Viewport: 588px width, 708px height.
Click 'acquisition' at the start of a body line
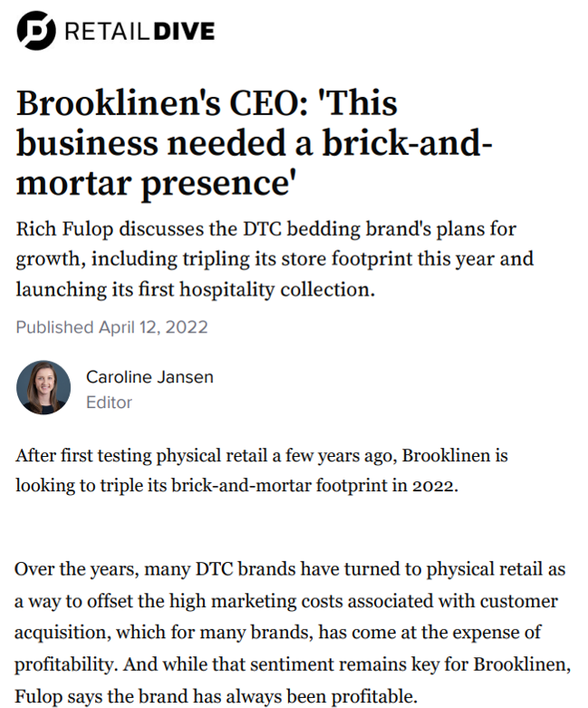click(60, 633)
